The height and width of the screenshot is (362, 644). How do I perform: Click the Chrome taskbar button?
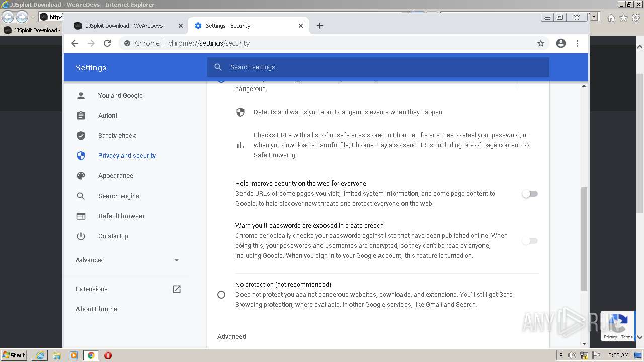[x=91, y=355]
